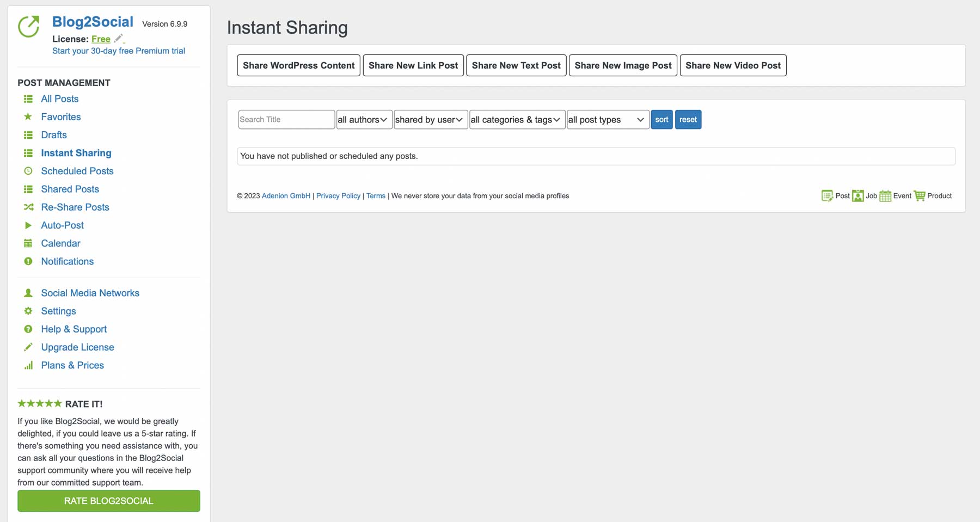The image size is (980, 522).
Task: Click the Auto-Post play icon
Action: coord(28,225)
